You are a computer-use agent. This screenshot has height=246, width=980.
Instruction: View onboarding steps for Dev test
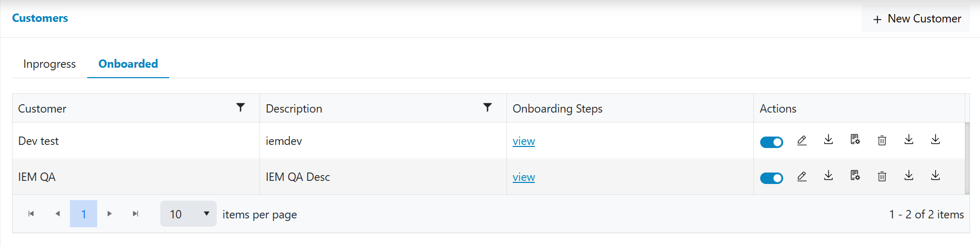(x=524, y=141)
